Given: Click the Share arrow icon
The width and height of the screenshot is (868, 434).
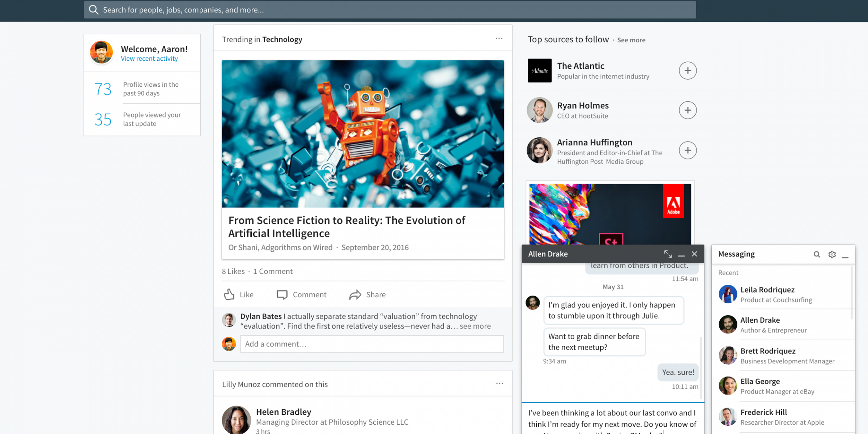Looking at the screenshot, I should pyautogui.click(x=355, y=295).
